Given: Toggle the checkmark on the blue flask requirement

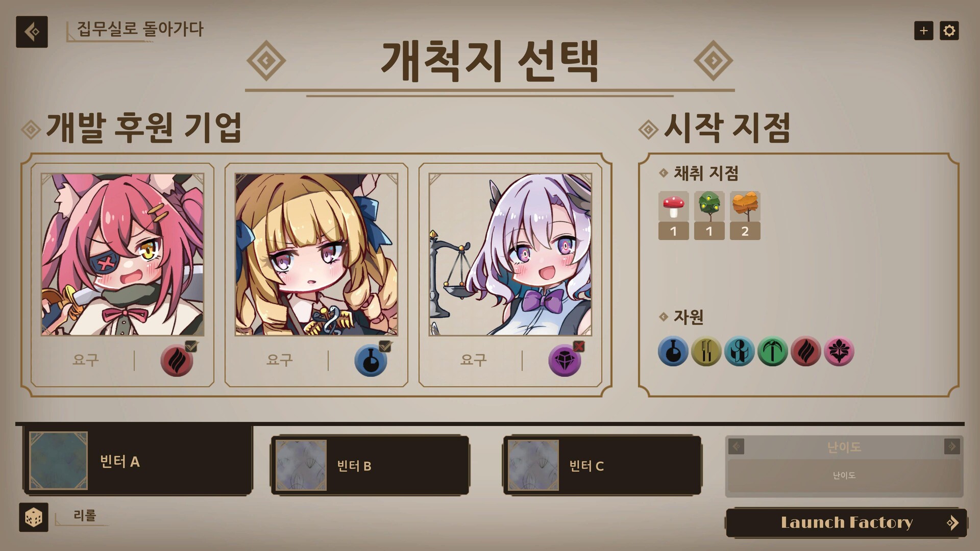Looking at the screenshot, I should click(385, 346).
